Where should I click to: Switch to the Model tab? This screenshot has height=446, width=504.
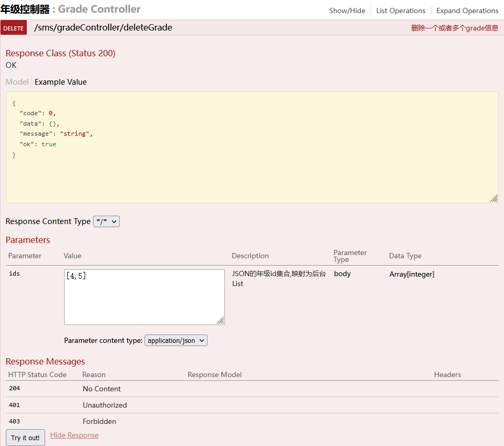(17, 82)
